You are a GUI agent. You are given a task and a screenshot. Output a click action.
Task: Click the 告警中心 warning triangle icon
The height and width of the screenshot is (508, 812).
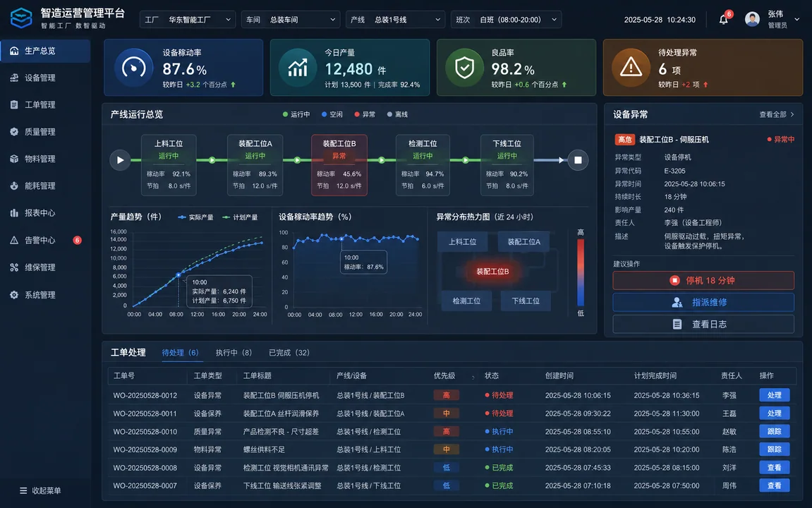(14, 241)
